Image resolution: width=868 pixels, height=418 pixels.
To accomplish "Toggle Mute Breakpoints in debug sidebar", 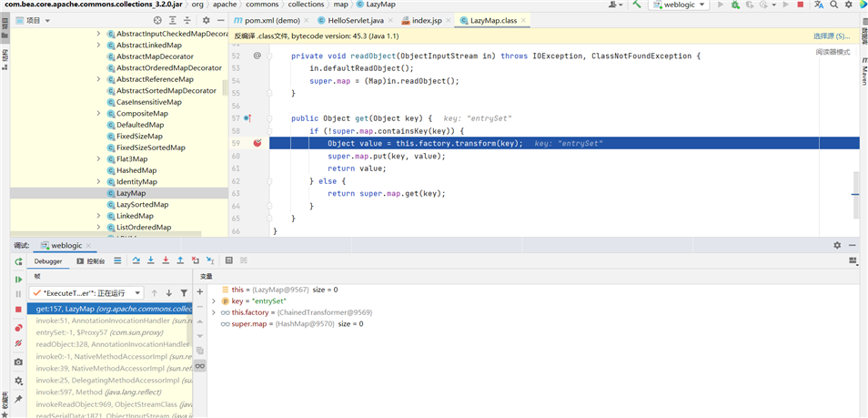I will [18, 343].
